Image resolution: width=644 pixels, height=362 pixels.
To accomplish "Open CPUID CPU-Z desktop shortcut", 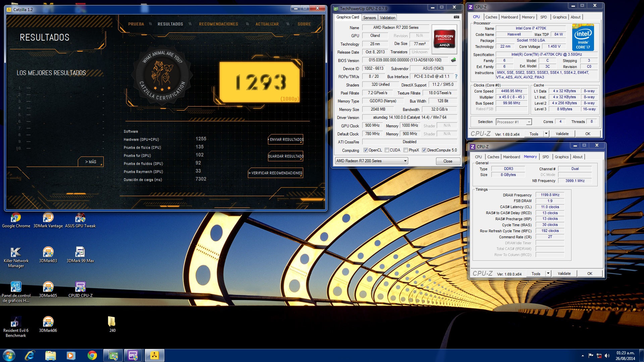I will point(80,290).
